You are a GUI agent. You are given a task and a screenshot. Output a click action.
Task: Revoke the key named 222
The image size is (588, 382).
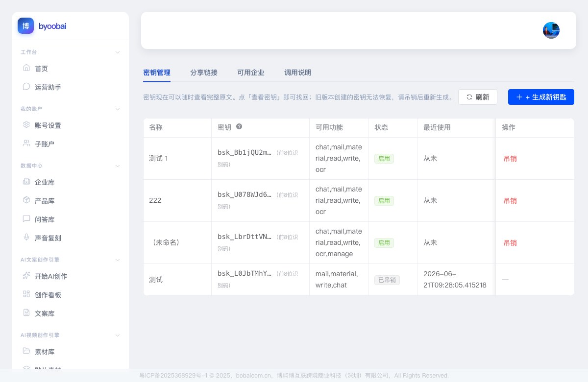510,201
